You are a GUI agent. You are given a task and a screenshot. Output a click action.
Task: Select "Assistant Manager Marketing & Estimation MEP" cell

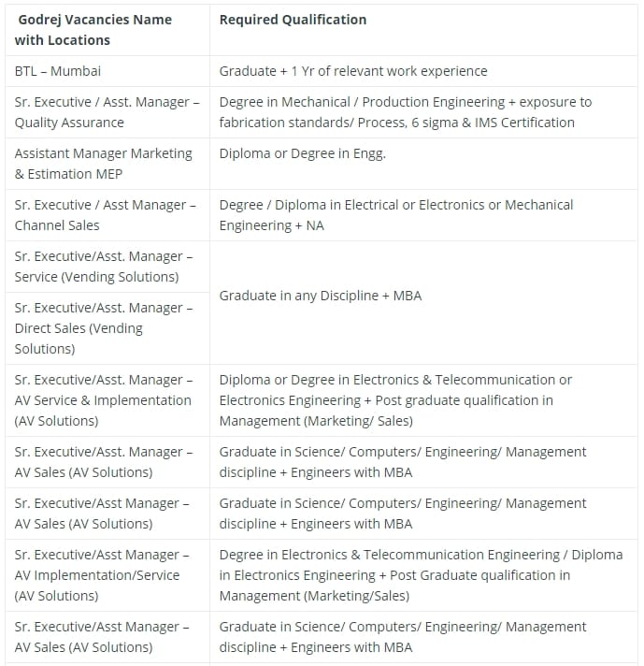coord(103,164)
